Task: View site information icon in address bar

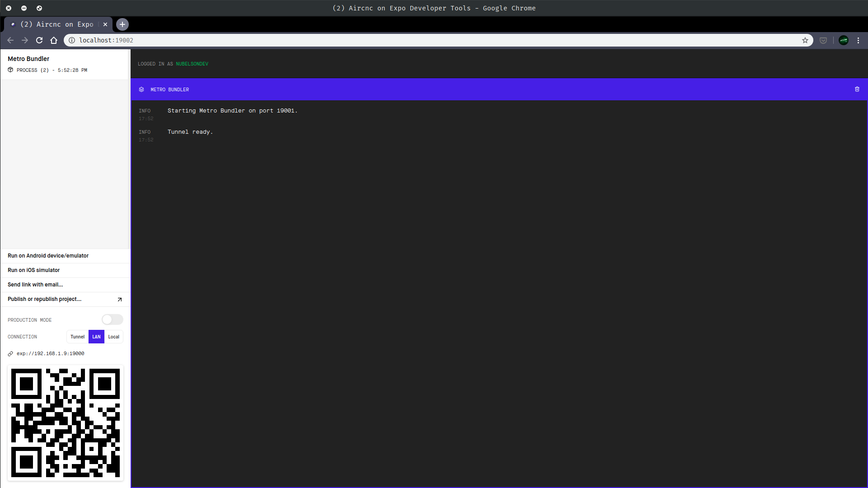Action: click(x=72, y=40)
